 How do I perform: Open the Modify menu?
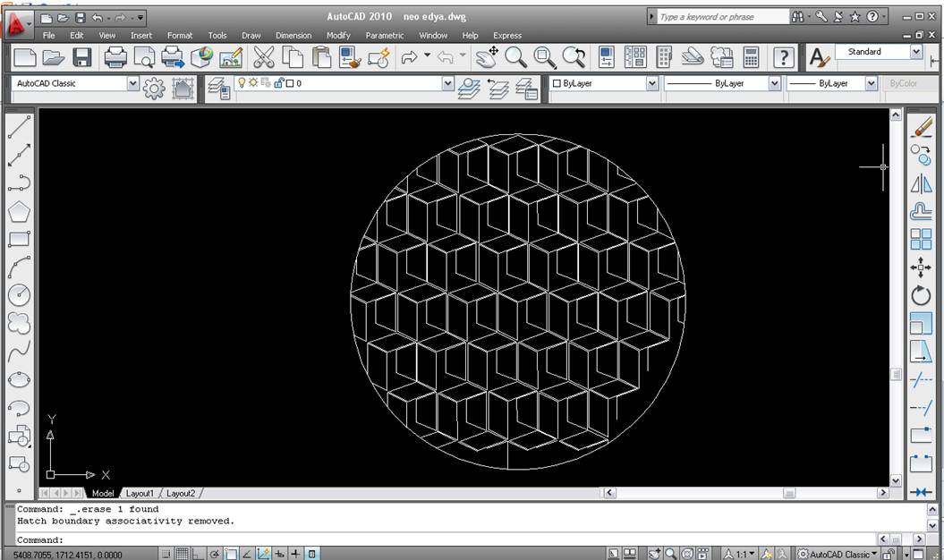point(338,36)
